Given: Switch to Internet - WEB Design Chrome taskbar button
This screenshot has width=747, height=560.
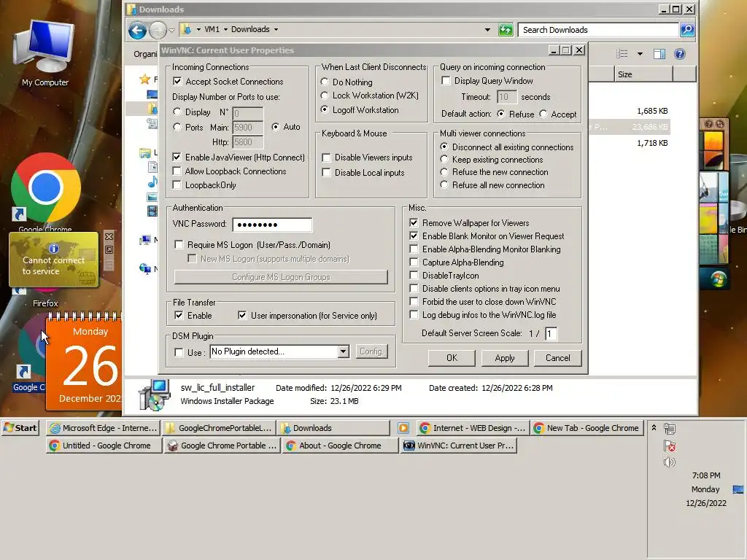Looking at the screenshot, I should [x=473, y=428].
